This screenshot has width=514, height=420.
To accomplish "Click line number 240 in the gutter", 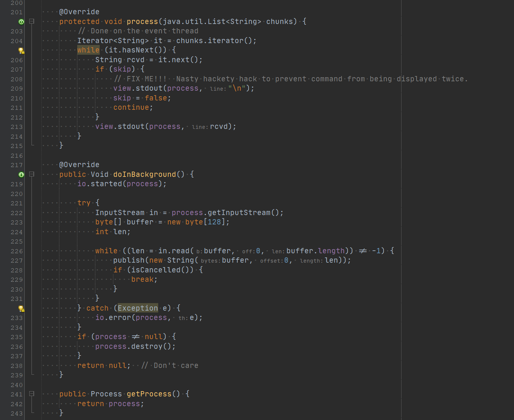I will coord(16,385).
